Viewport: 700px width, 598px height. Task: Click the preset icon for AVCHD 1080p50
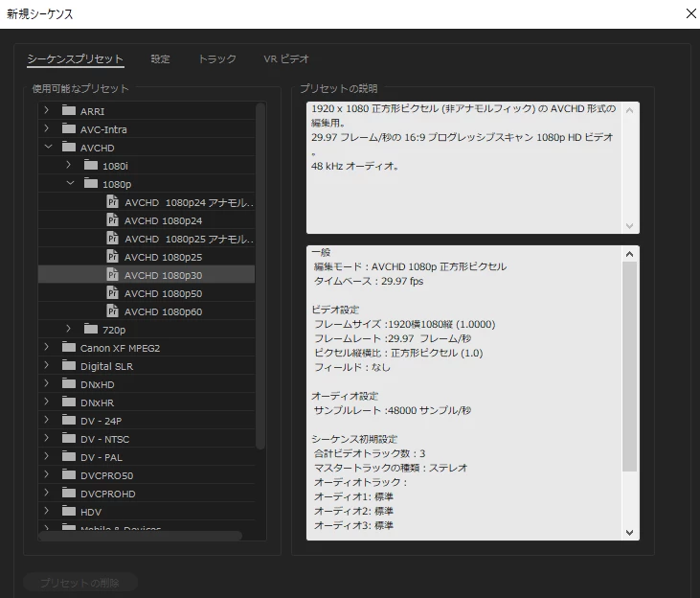coord(112,292)
